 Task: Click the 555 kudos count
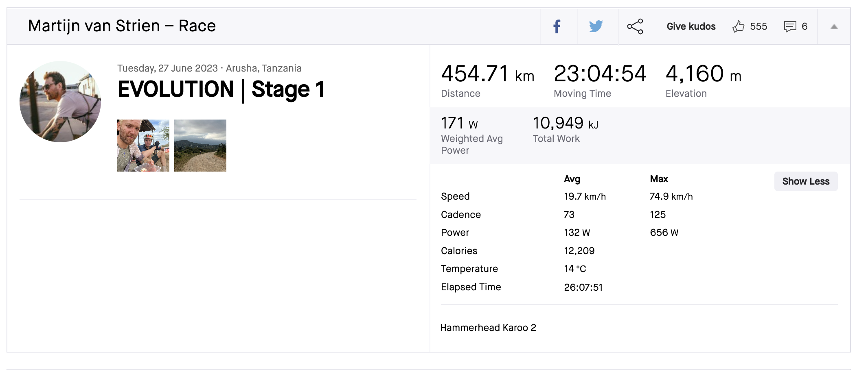(758, 26)
